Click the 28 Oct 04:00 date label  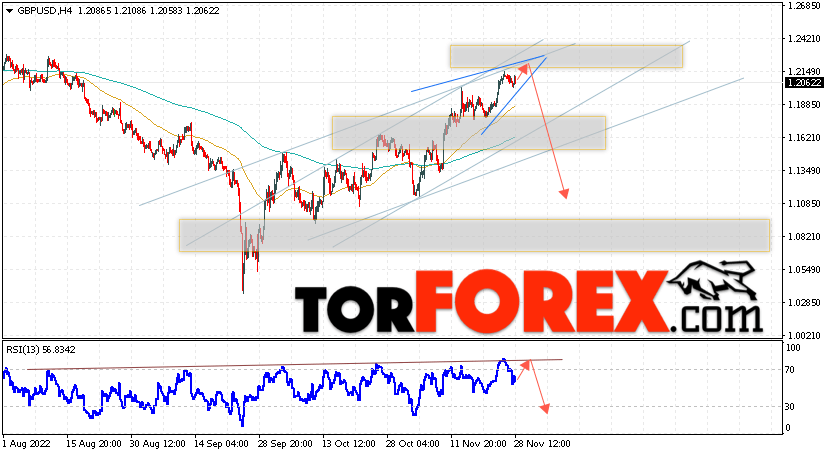[414, 444]
